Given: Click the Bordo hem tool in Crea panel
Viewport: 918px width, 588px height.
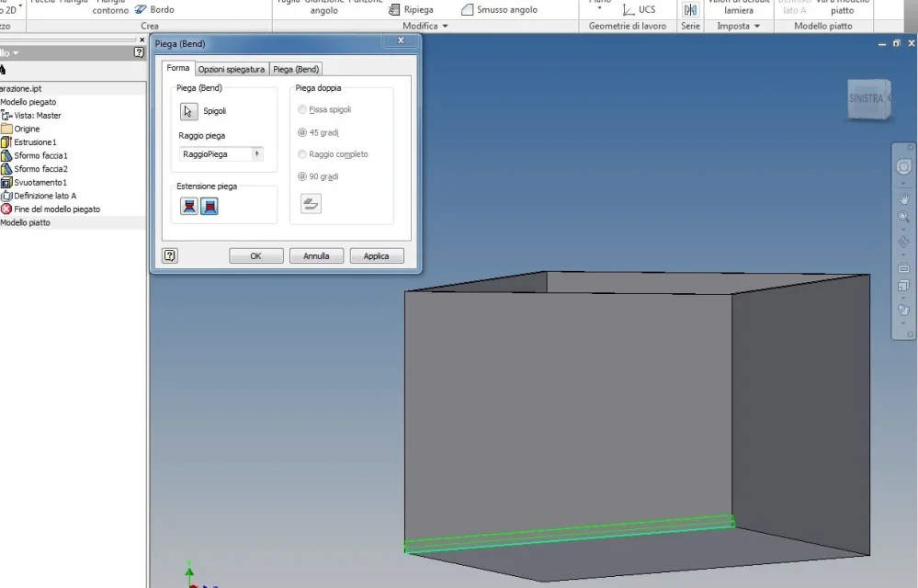Looking at the screenshot, I should (x=154, y=9).
